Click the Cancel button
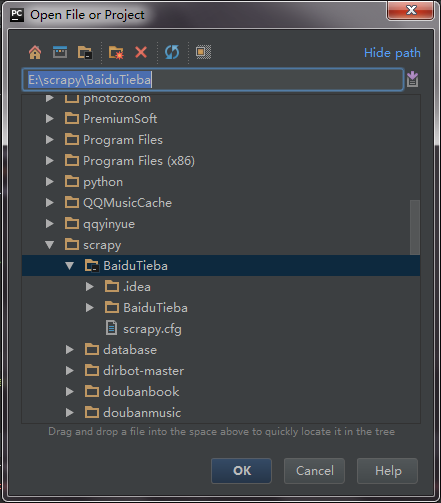This screenshot has width=441, height=503. pyautogui.click(x=314, y=471)
